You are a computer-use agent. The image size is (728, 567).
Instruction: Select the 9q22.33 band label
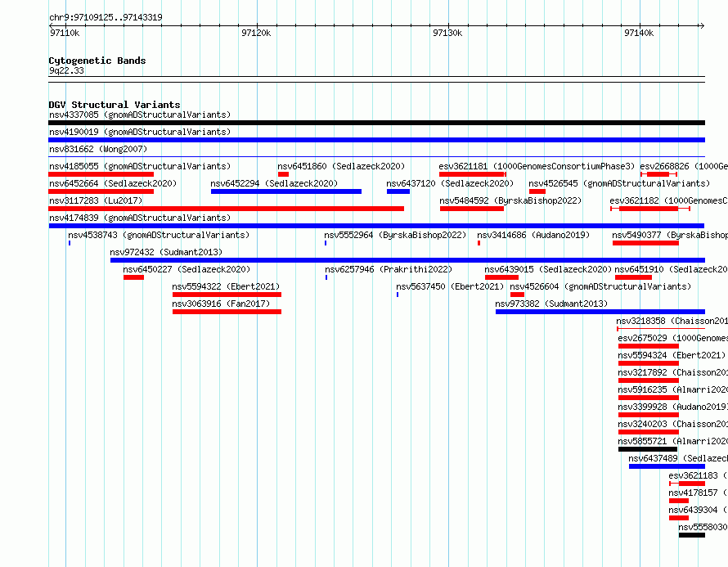pyautogui.click(x=67, y=70)
